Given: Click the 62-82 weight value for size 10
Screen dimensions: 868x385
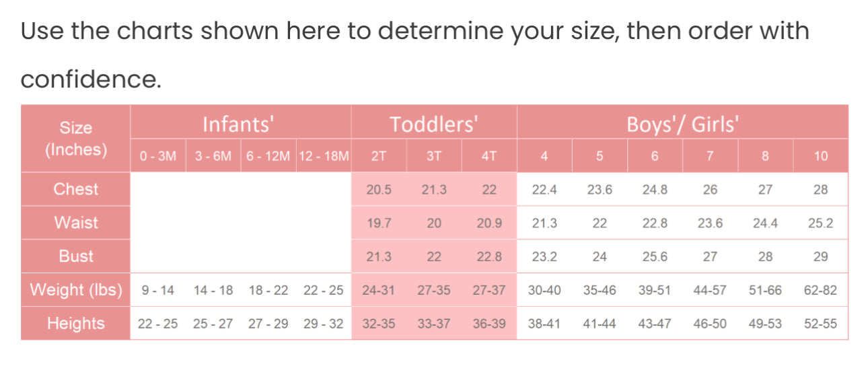Looking at the screenshot, I should 820,291.
